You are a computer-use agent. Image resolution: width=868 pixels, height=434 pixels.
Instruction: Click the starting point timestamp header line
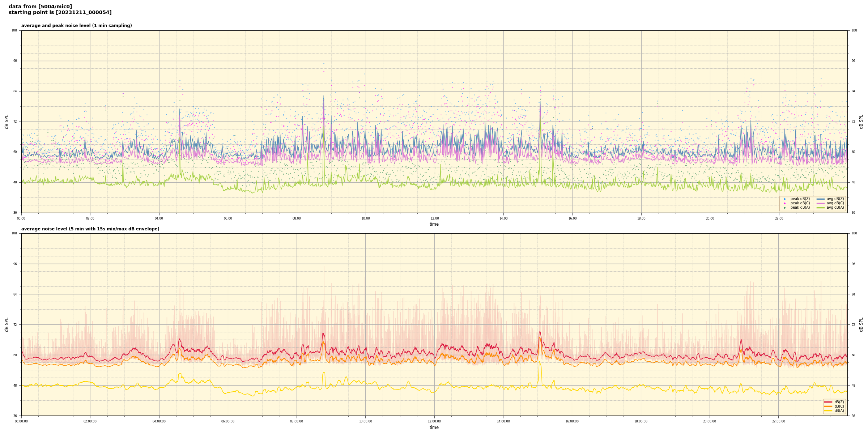pyautogui.click(x=60, y=13)
